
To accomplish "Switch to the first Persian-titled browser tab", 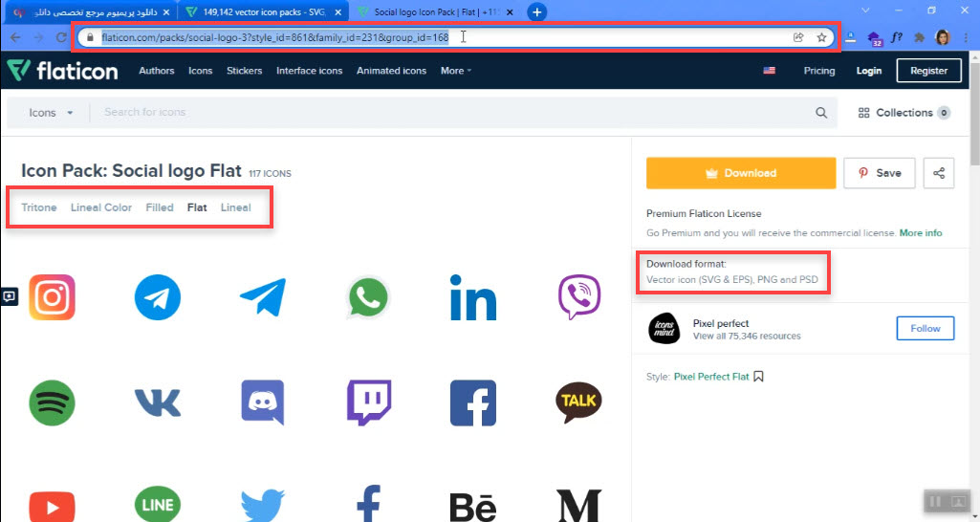I will pos(90,11).
